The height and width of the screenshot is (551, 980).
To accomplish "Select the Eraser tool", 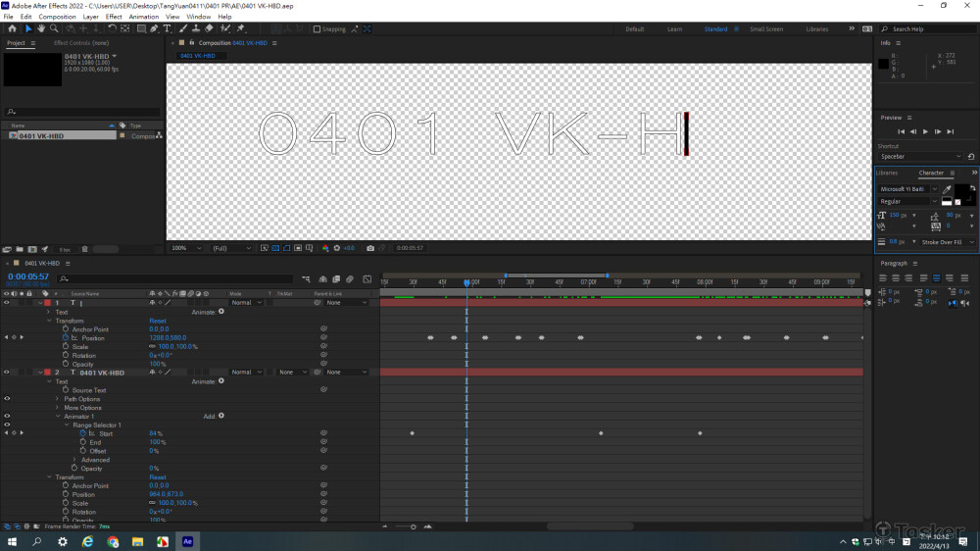I will pos(209,28).
